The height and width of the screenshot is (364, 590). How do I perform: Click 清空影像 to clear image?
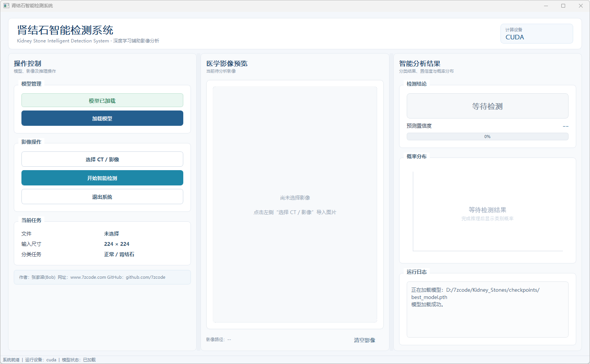point(364,340)
